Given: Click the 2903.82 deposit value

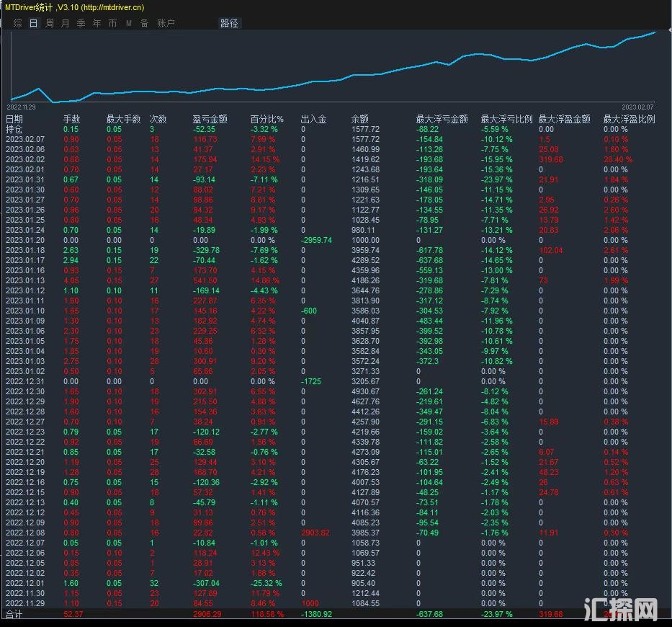Looking at the screenshot, I should click(315, 533).
